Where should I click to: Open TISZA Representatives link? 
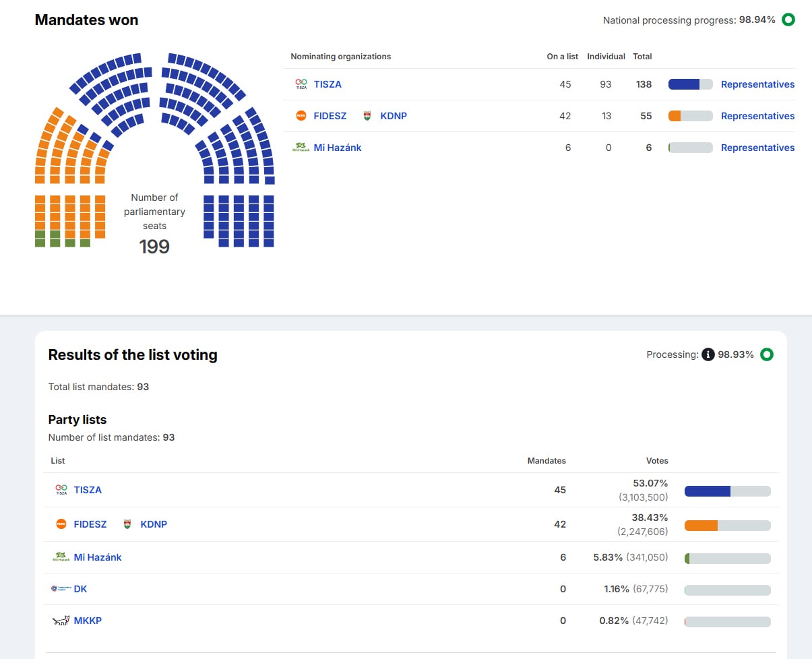757,84
